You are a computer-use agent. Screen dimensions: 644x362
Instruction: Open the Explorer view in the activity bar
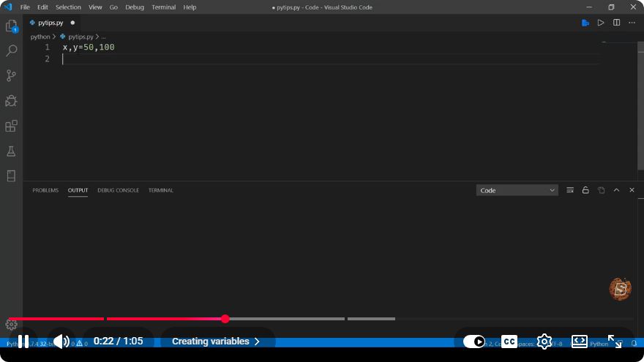click(x=12, y=26)
